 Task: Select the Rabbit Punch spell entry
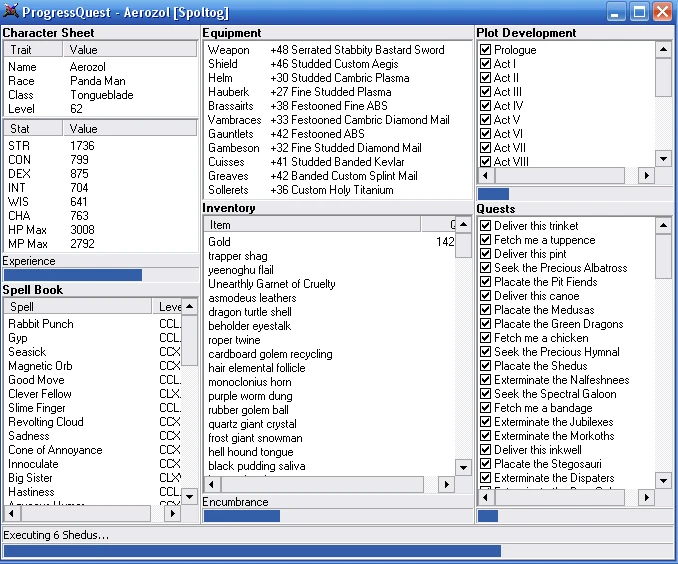click(x=41, y=324)
